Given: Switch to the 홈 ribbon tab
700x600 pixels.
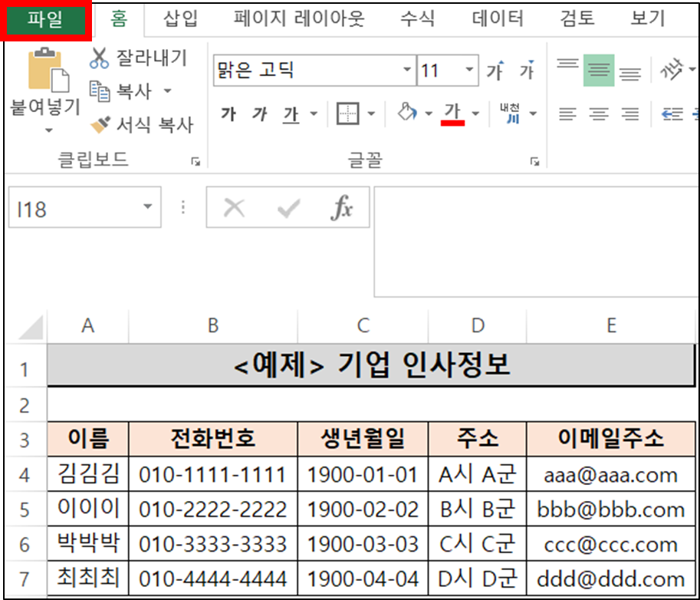Looking at the screenshot, I should point(119,18).
